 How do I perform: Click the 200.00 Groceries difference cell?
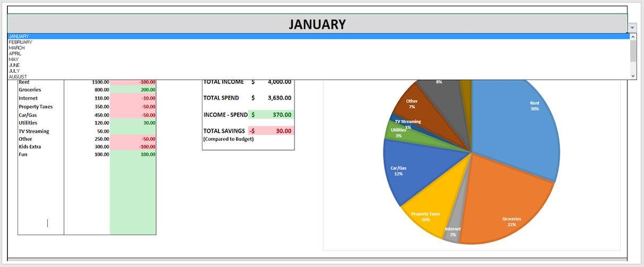(133, 89)
